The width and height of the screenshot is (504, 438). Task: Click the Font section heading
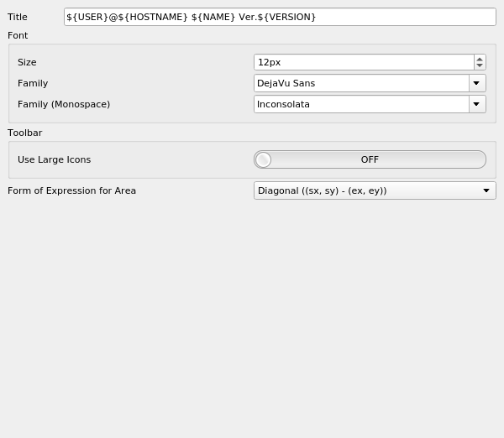click(18, 35)
